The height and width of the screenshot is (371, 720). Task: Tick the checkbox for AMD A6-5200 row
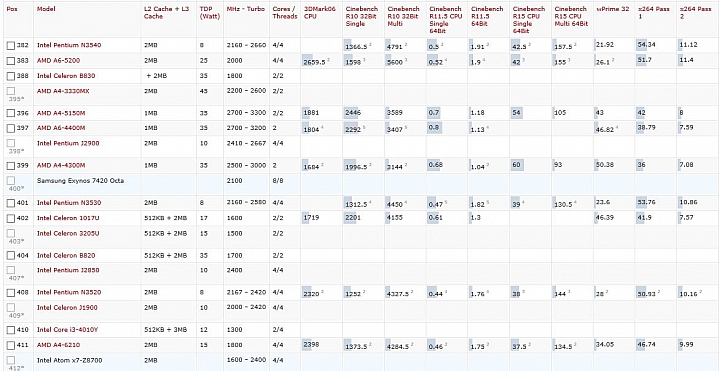(11, 61)
